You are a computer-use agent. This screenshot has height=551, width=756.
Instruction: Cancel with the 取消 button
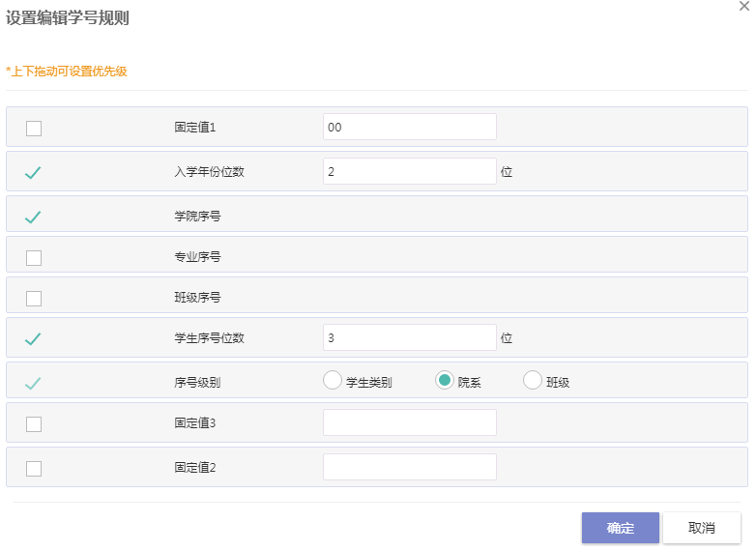coord(702,528)
